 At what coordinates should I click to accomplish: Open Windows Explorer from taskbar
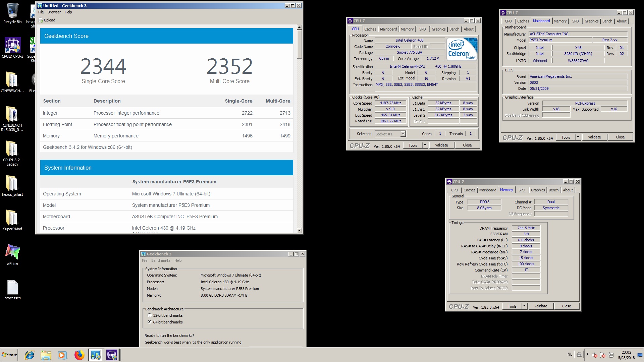(46, 355)
